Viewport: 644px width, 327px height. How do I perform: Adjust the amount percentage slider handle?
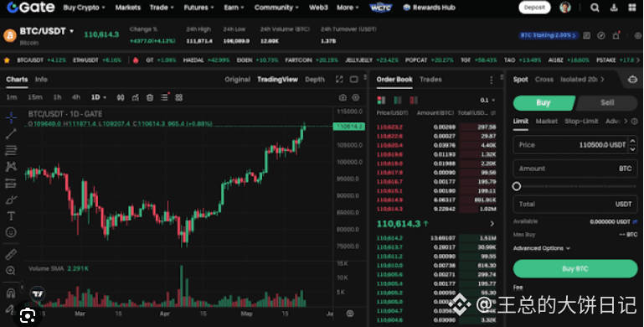tap(517, 186)
